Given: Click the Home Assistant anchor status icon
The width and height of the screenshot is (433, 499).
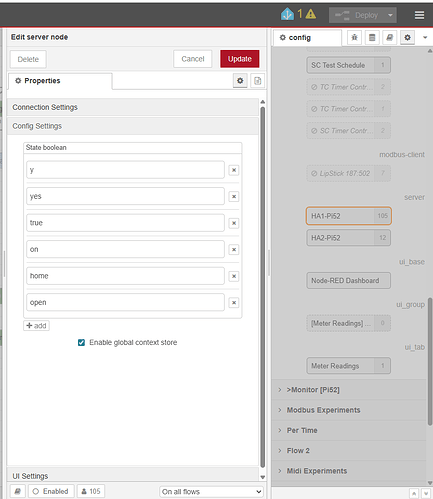Looking at the screenshot, I should [x=287, y=14].
